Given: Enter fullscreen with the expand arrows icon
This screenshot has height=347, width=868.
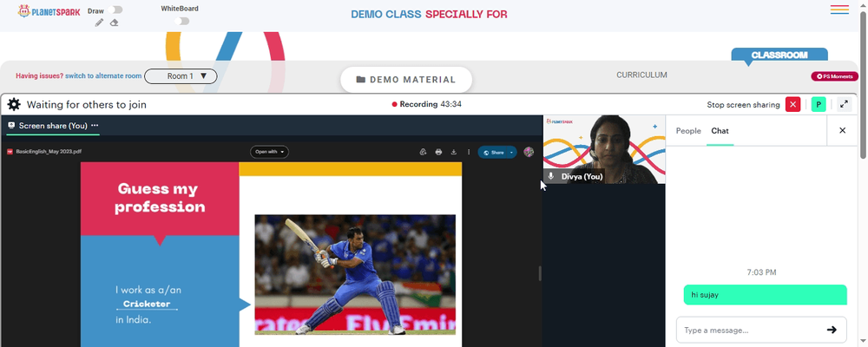Looking at the screenshot, I should coord(844,104).
